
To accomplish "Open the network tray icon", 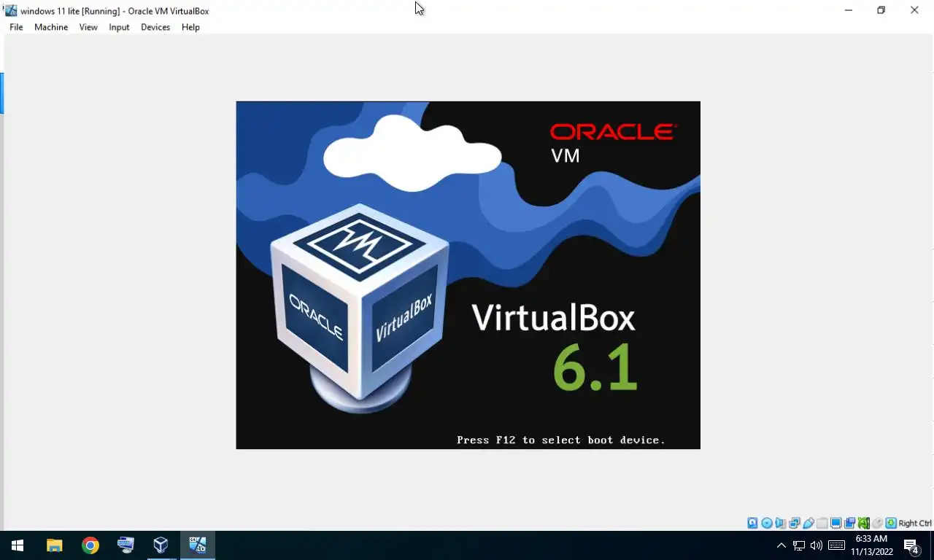I will coord(799,545).
